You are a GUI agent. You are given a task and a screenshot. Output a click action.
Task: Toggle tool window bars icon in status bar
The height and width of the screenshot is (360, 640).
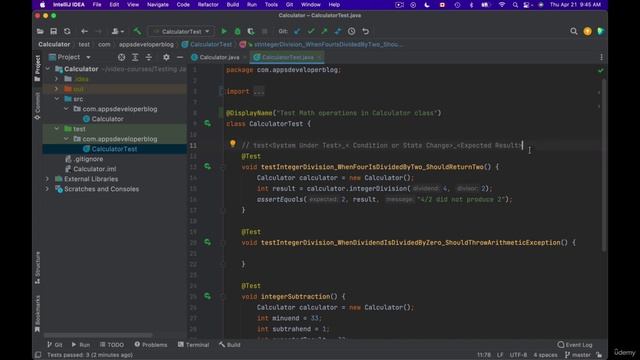click(38, 355)
